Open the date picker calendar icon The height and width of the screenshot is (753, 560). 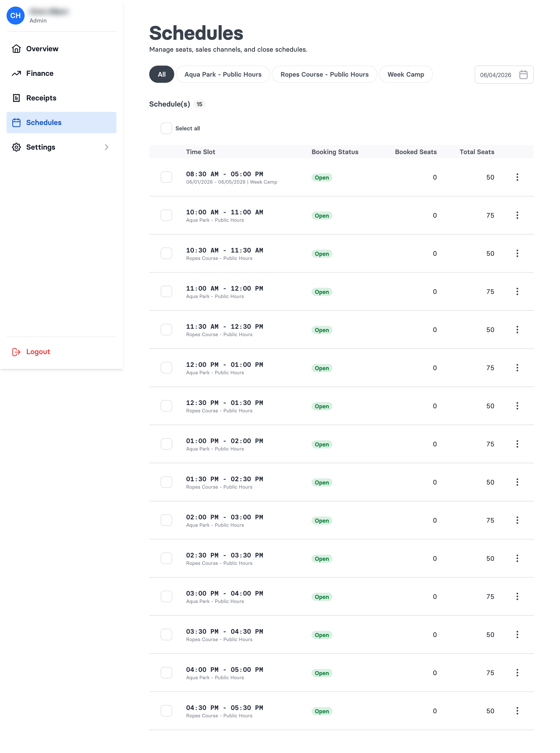[x=523, y=75]
